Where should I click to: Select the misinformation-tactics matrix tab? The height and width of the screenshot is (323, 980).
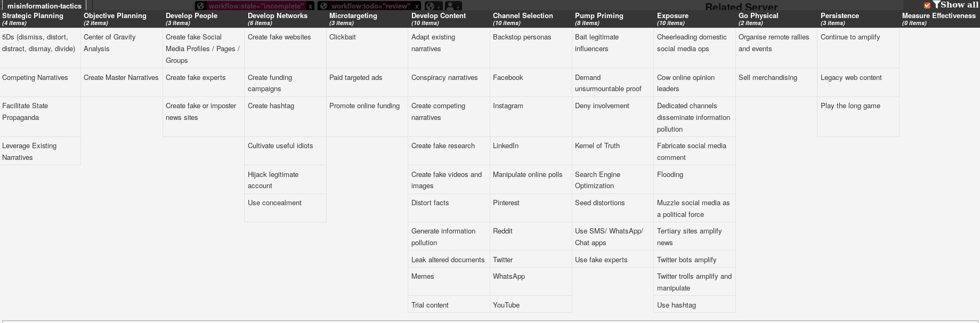[x=44, y=6]
